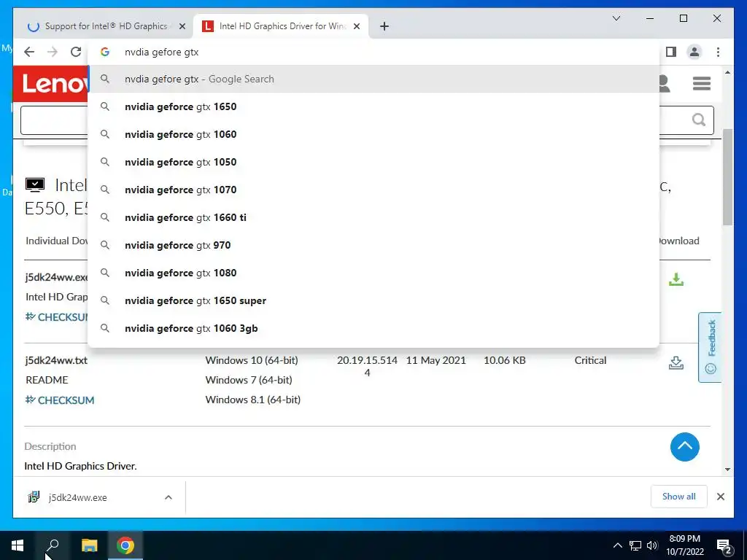Click the Lenovo logo
The height and width of the screenshot is (560, 747).
coord(50,84)
